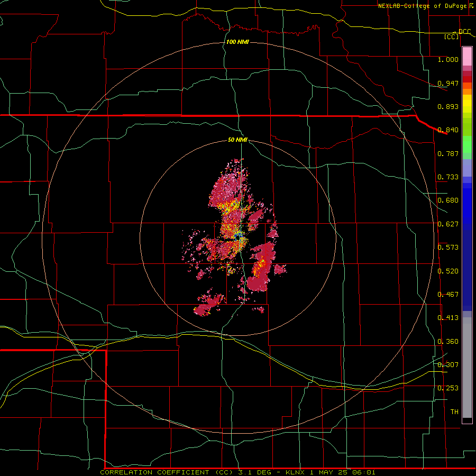Select the 0.840 scale value
The width and height of the screenshot is (476, 476).
448,130
